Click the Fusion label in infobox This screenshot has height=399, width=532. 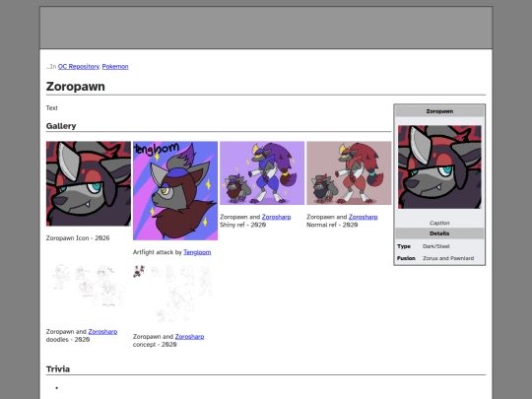pyautogui.click(x=406, y=258)
